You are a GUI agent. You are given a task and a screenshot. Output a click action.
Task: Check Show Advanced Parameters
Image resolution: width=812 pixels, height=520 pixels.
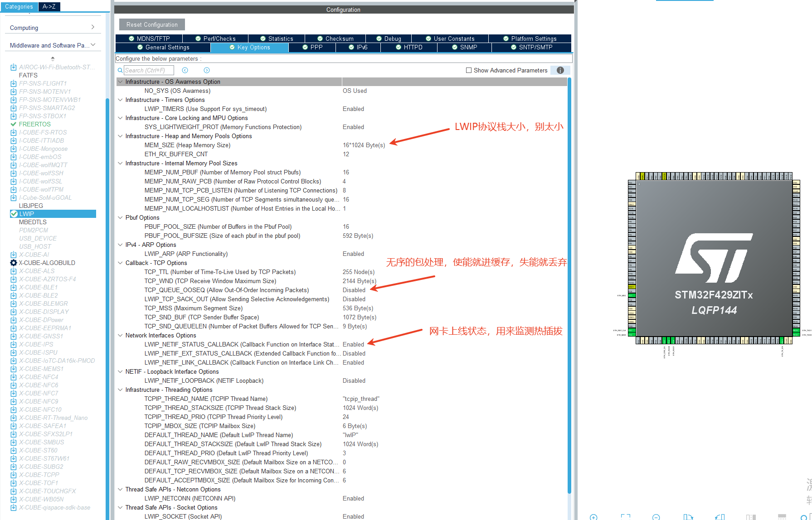(469, 70)
